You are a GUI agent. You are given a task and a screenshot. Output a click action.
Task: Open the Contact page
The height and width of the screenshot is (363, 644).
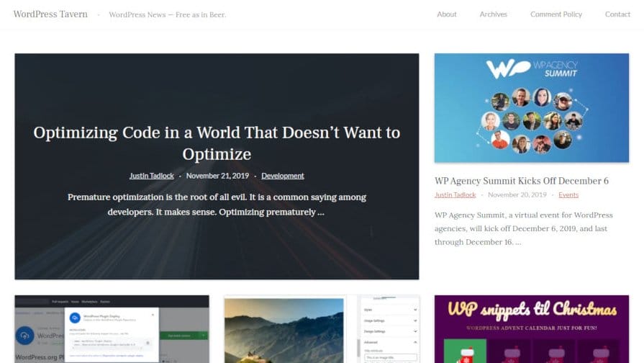[x=617, y=14]
